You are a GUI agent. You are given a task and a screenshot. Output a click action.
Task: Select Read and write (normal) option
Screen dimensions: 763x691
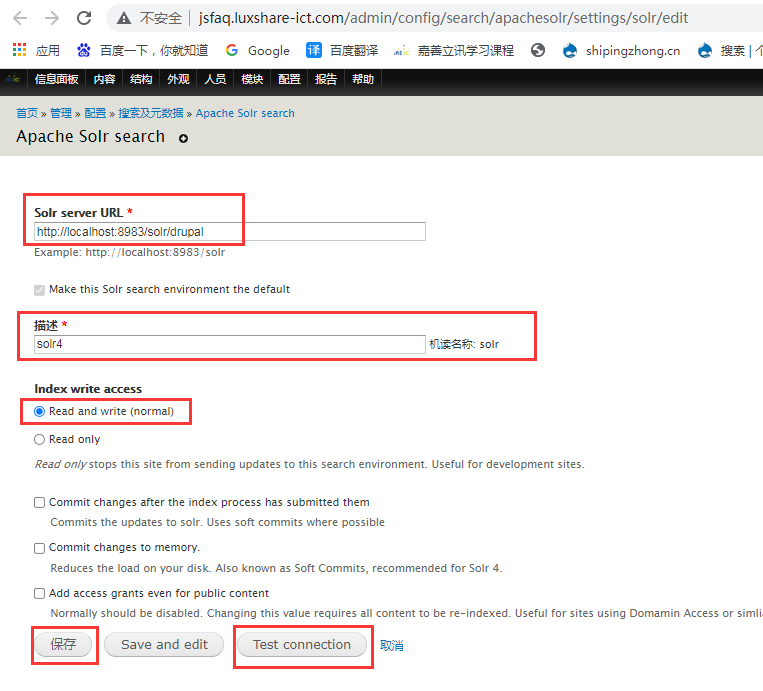pos(39,412)
